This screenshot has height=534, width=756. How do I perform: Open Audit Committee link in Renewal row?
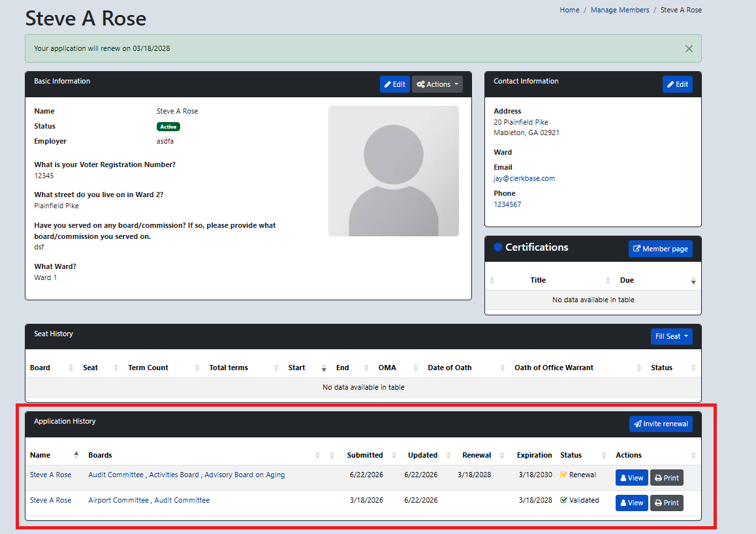point(116,475)
